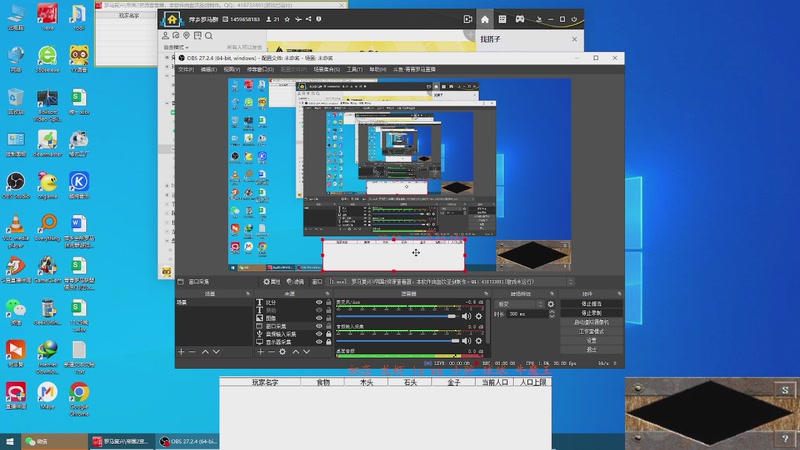Open the transition settings gear

(551, 304)
